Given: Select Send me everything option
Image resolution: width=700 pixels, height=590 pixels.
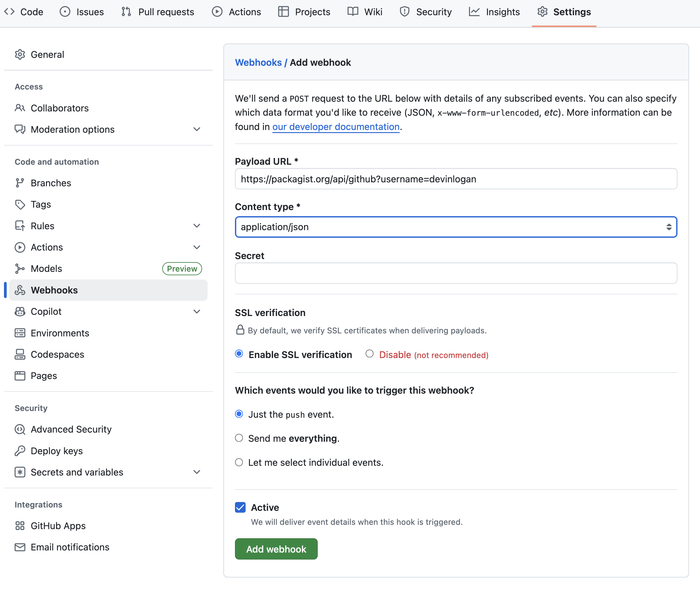Looking at the screenshot, I should (239, 438).
